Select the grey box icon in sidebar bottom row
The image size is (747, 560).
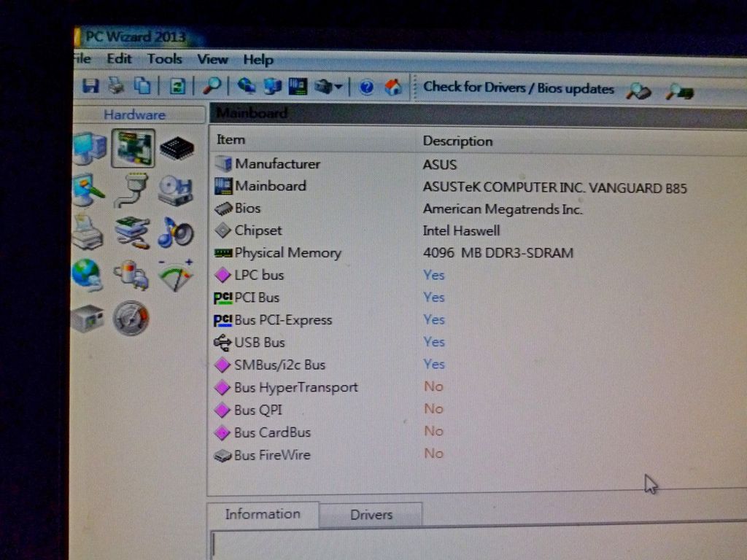pyautogui.click(x=88, y=318)
